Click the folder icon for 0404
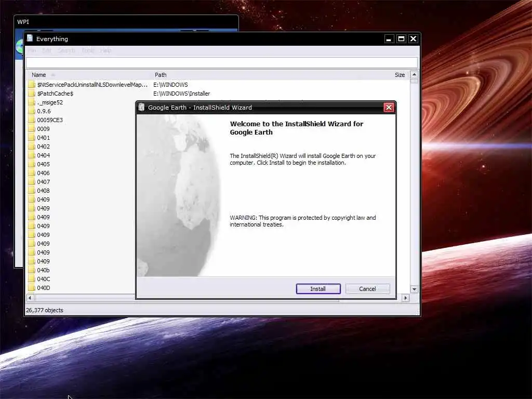The height and width of the screenshot is (399, 532). (32, 155)
